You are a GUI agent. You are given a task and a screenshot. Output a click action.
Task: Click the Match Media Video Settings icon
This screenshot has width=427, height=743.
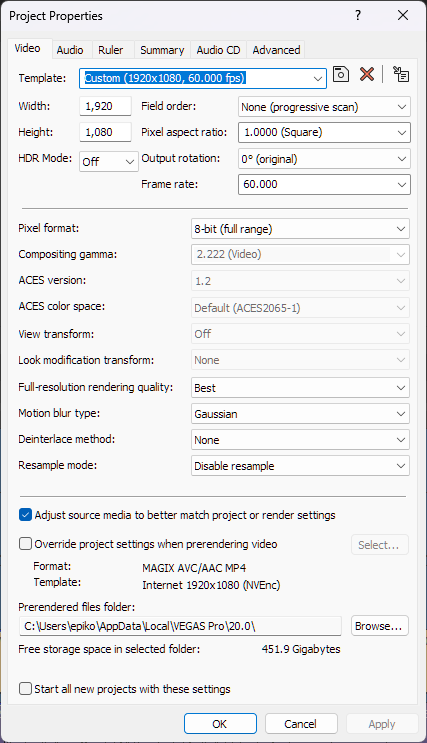click(x=401, y=74)
